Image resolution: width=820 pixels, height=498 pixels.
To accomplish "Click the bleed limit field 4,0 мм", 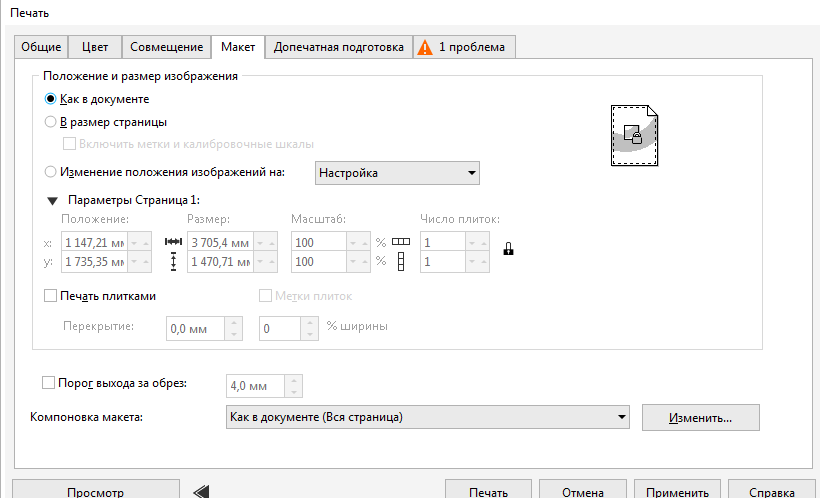I will [255, 386].
